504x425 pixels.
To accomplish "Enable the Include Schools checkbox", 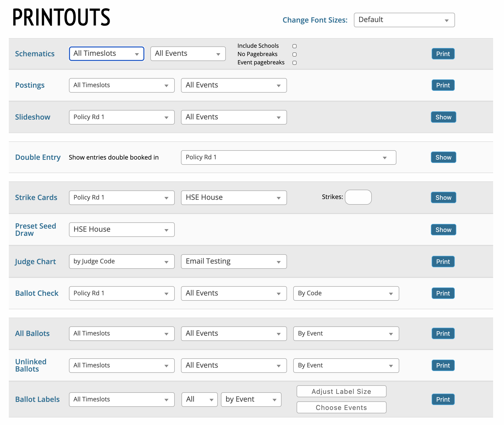I will [x=295, y=46].
